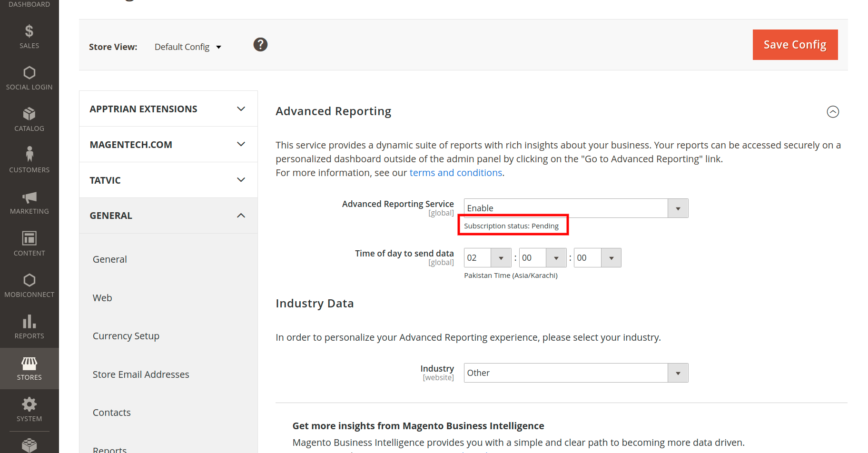Collapse the Advanced Reporting section
The image size is (868, 453).
pyautogui.click(x=833, y=112)
